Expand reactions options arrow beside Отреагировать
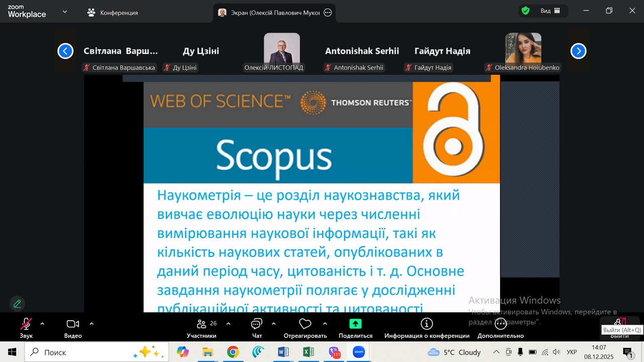 click(325, 324)
